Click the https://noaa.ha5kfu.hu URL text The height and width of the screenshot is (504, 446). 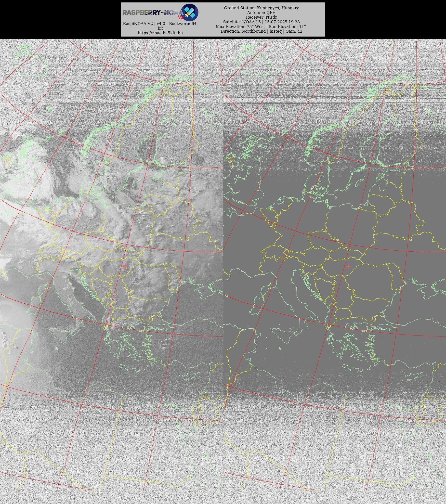point(160,33)
